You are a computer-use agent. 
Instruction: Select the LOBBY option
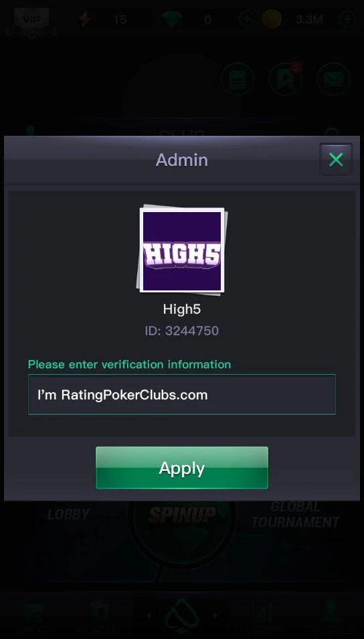point(68,515)
